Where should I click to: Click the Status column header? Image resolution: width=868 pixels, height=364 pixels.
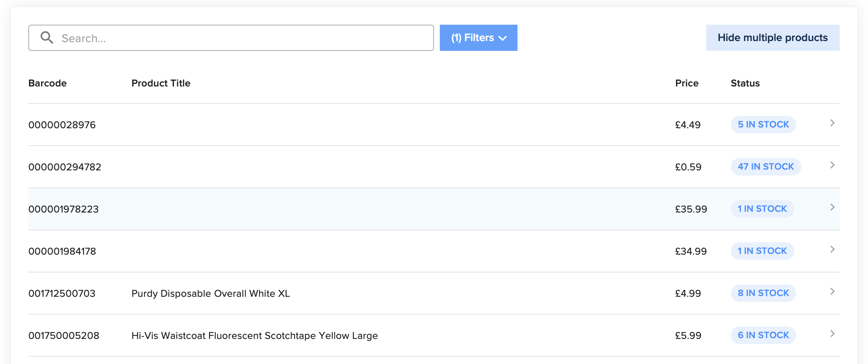tap(745, 83)
